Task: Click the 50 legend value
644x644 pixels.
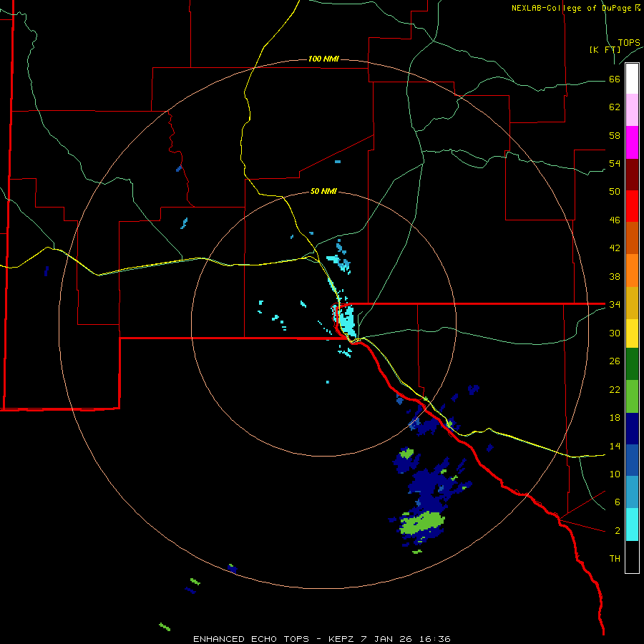Action: click(615, 192)
